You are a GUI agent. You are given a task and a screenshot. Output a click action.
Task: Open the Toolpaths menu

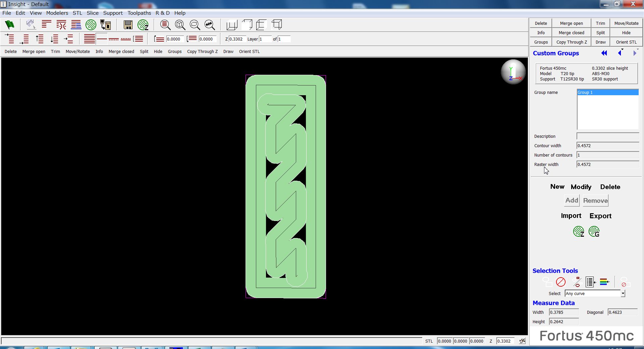point(139,13)
